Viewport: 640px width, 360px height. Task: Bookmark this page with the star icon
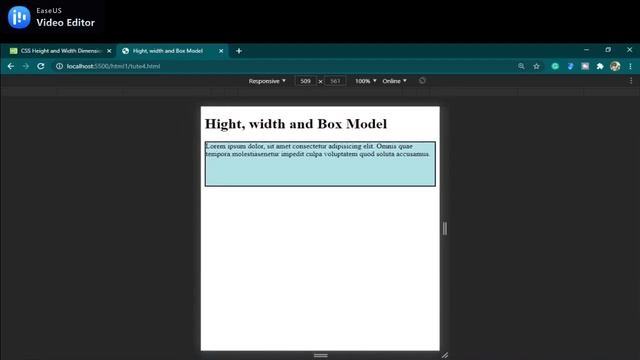click(536, 66)
